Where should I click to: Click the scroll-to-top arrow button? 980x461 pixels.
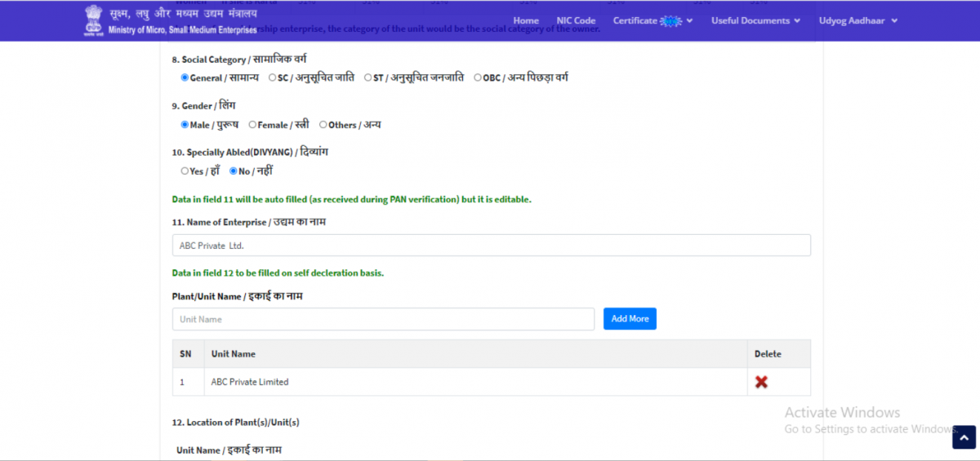point(964,437)
